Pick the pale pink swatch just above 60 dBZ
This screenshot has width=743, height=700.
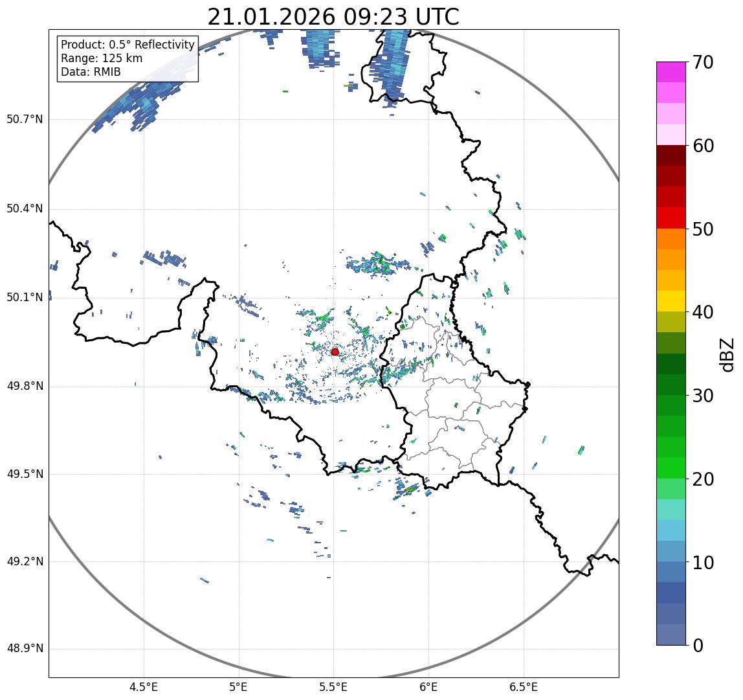coord(671,135)
